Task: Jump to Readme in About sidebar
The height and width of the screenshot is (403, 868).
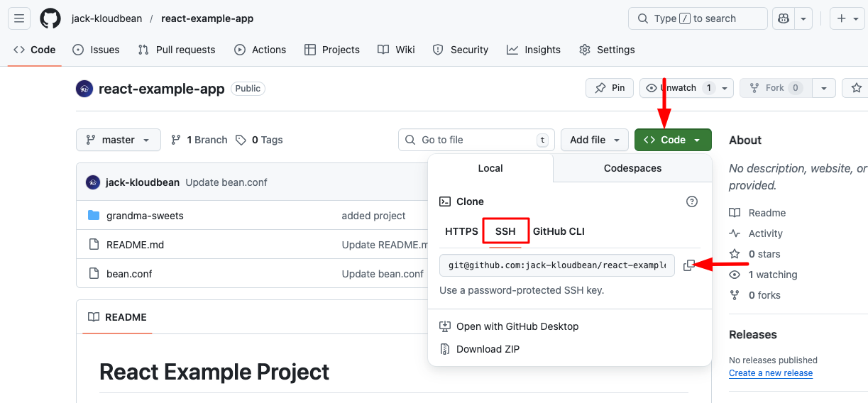Action: (757, 213)
